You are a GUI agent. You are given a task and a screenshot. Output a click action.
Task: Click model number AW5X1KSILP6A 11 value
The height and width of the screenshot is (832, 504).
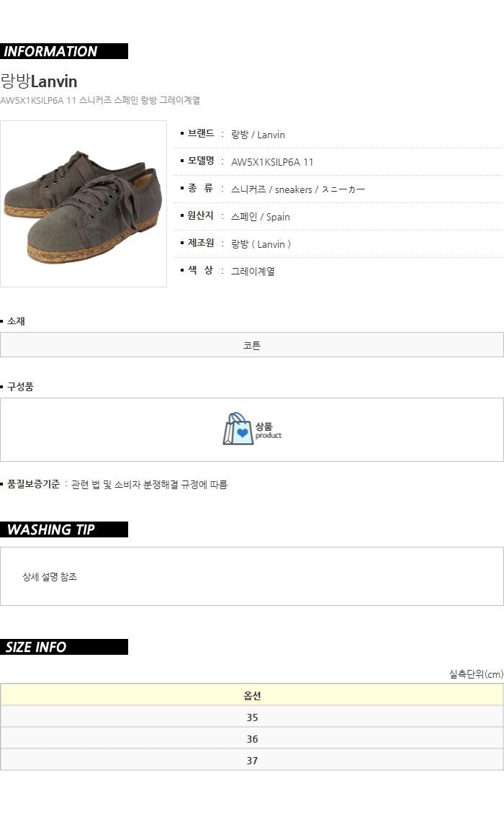272,162
